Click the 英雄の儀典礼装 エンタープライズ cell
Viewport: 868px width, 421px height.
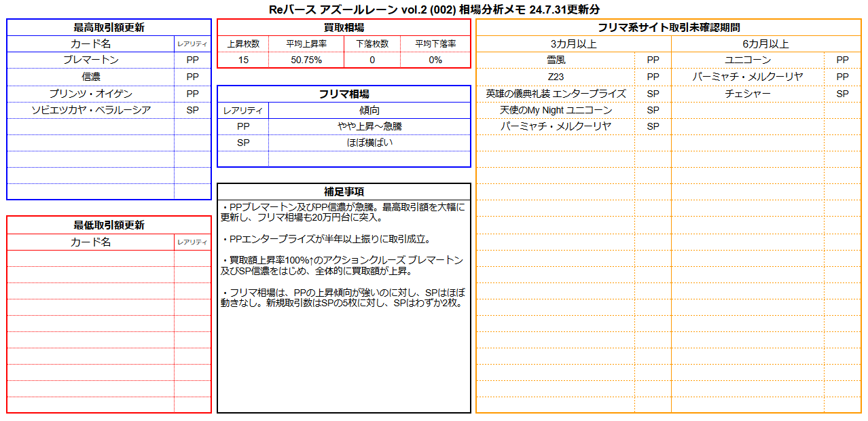556,93
